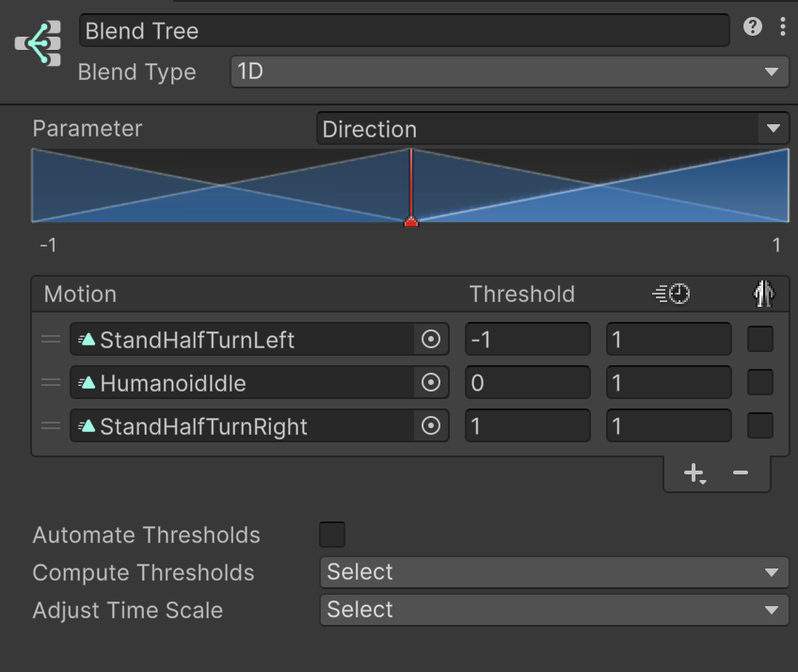
Task: Edit time scale field of StandHalfTurnLeft
Action: point(669,339)
